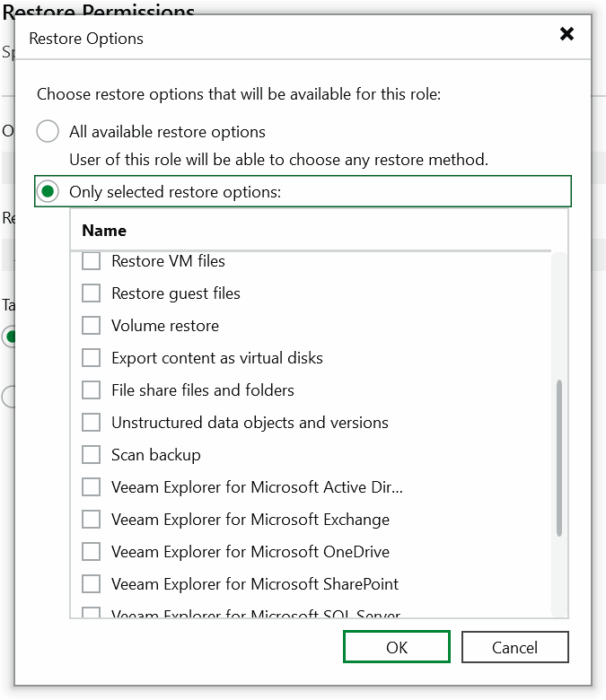Click the Volume restore label text
Viewport: 606px width, 700px height.
(x=165, y=325)
